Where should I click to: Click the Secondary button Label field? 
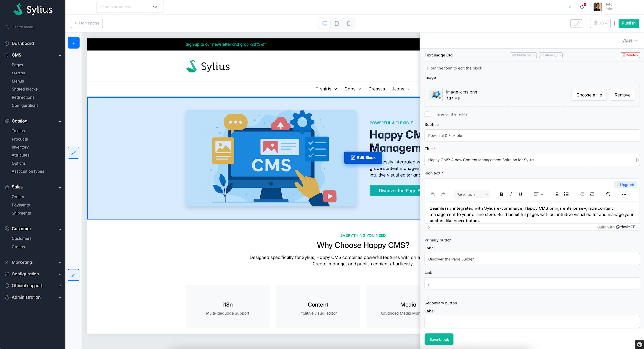pos(532,322)
